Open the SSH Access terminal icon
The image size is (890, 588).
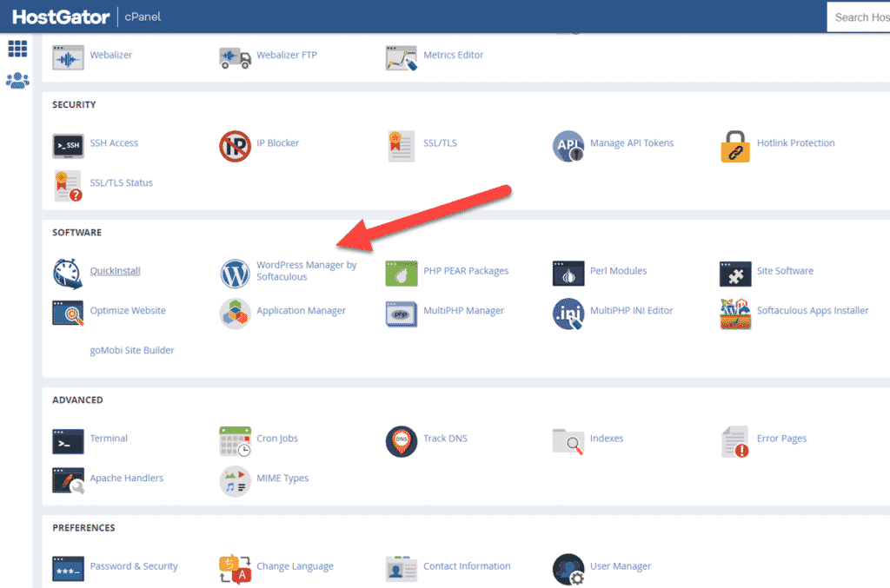tap(68, 146)
